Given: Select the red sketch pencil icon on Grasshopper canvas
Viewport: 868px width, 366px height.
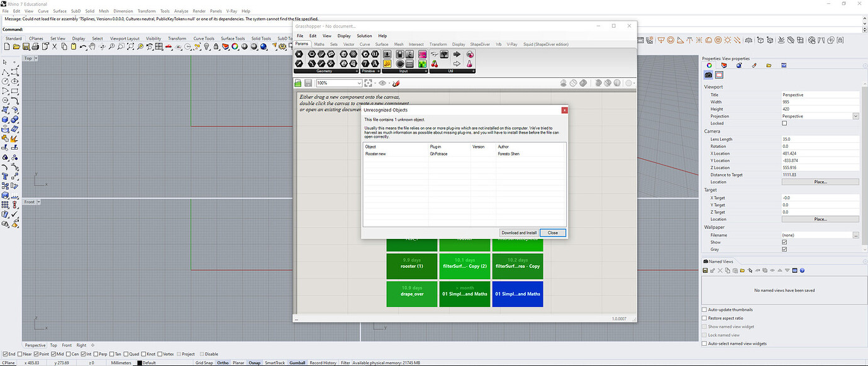Looking at the screenshot, I should coord(396,82).
